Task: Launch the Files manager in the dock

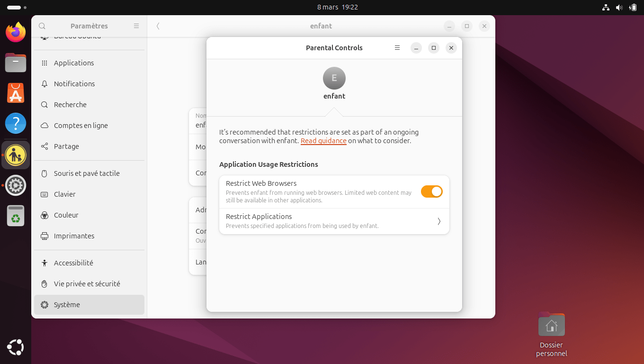Action: tap(16, 63)
